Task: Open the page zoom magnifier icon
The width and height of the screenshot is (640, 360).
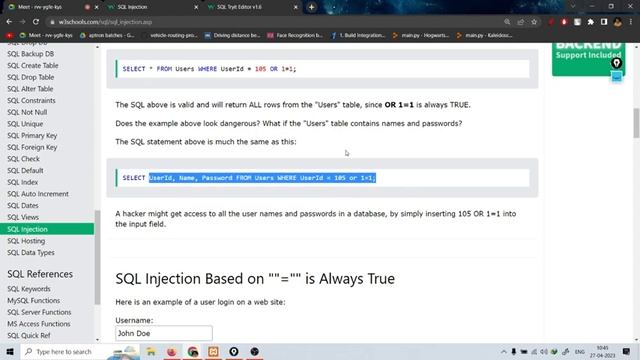Action: tap(507, 22)
